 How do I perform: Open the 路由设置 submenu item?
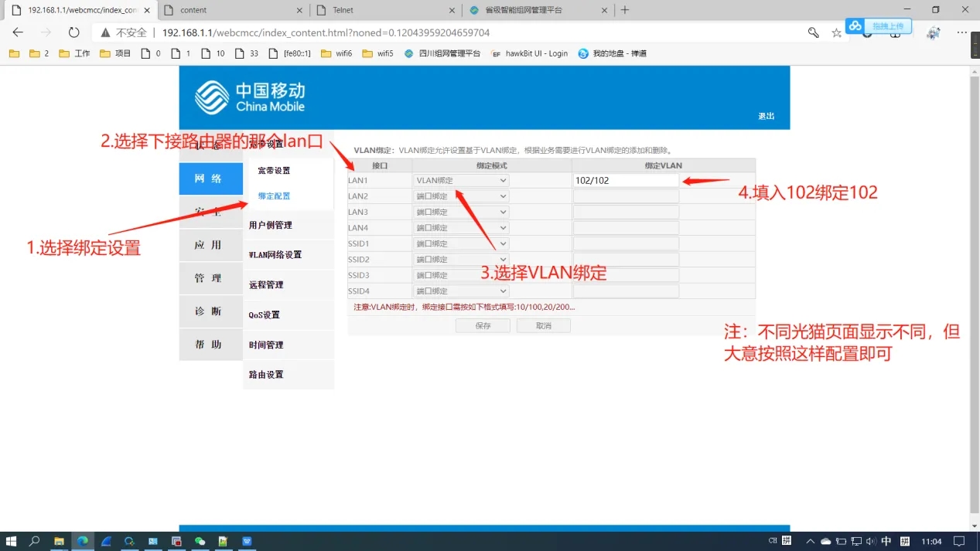click(x=266, y=375)
